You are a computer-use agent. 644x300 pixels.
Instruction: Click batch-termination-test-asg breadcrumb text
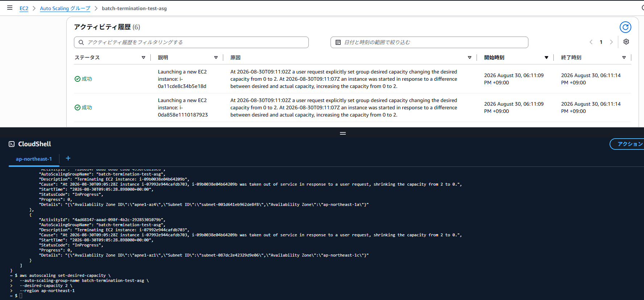coord(134,8)
